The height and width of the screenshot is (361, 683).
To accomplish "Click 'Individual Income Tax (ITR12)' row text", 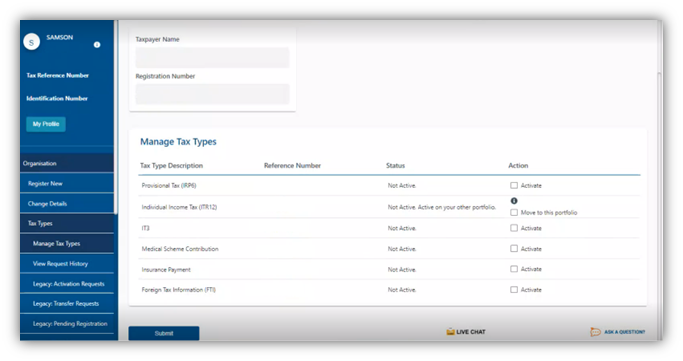I will pyautogui.click(x=179, y=207).
